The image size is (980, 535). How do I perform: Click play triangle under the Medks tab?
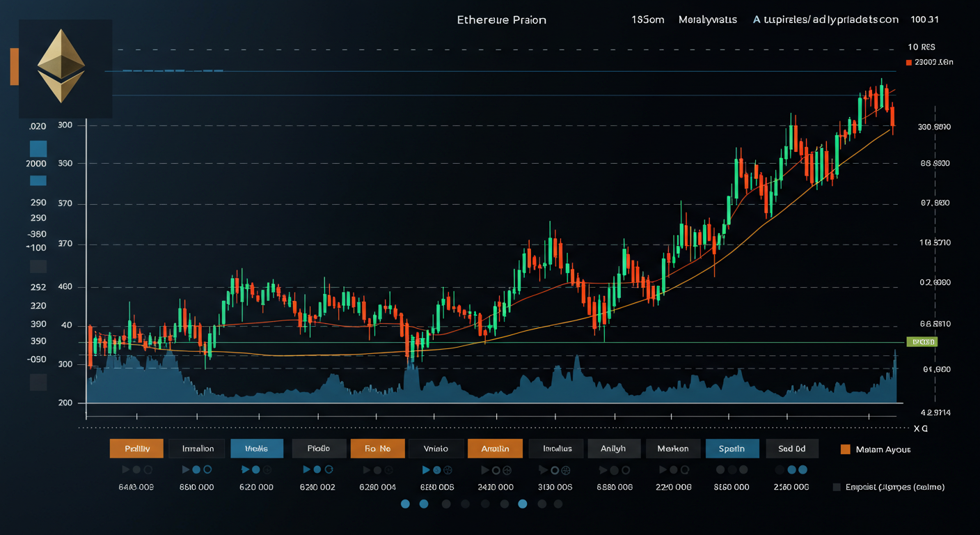[244, 470]
